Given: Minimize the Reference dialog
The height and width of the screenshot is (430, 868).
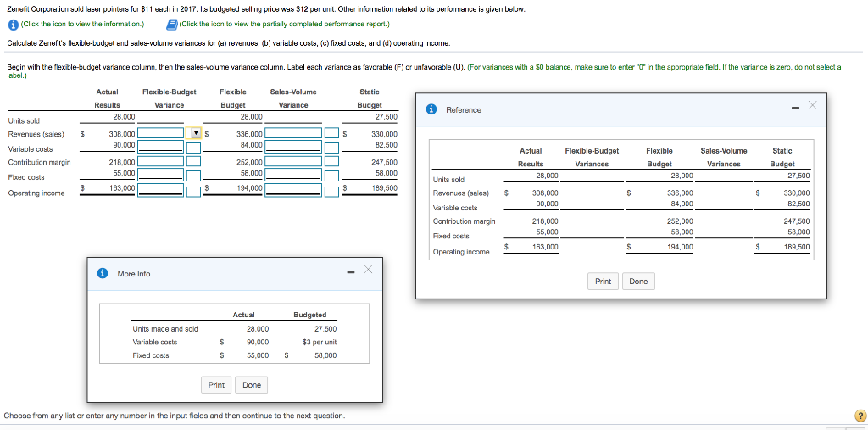Looking at the screenshot, I should click(x=795, y=109).
